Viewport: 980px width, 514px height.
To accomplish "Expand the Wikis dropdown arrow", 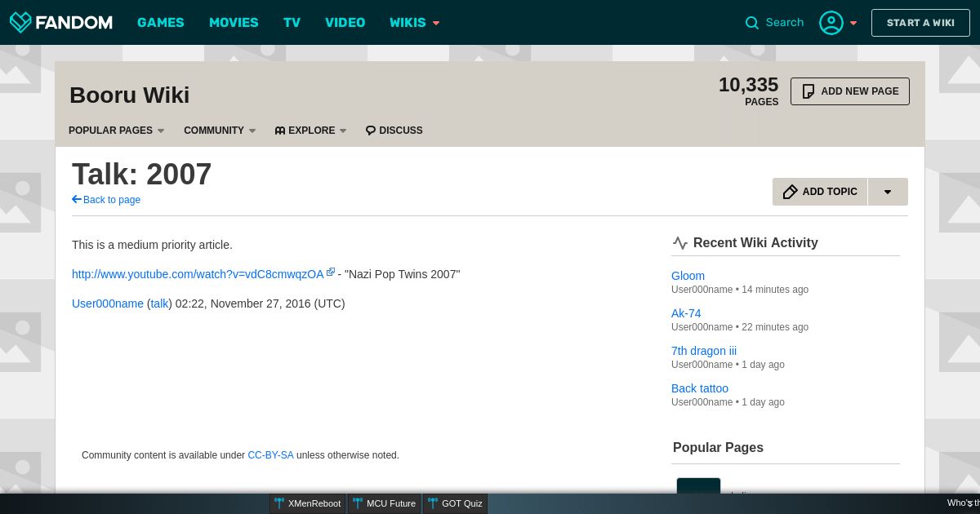I will [436, 23].
